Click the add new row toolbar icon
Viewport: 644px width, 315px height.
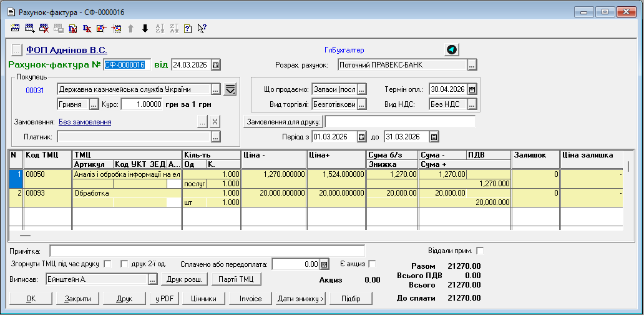29,28
